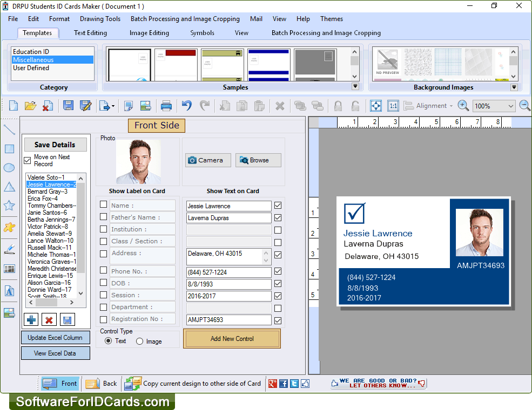The width and height of the screenshot is (532, 410).
Task: Check the Father's Name label checkbox
Action: click(x=104, y=216)
